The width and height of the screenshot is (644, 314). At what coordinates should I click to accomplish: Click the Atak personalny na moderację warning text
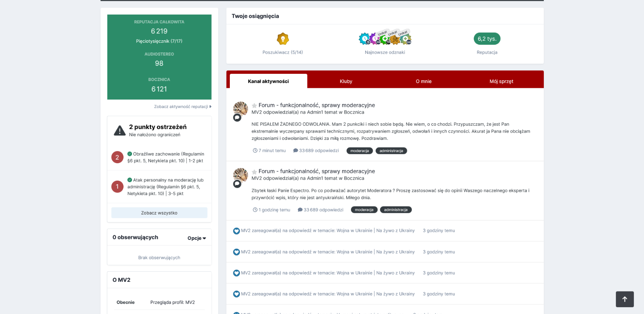pyautogui.click(x=165, y=187)
